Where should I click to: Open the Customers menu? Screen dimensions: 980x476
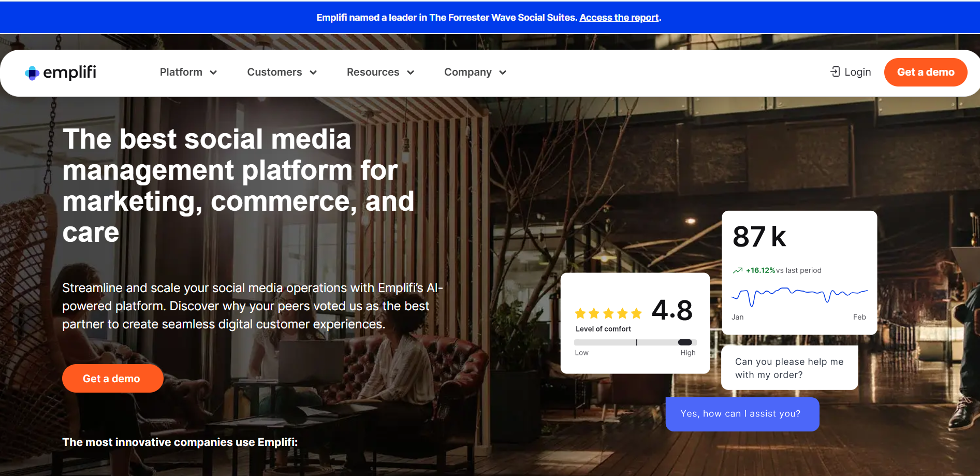(x=282, y=72)
